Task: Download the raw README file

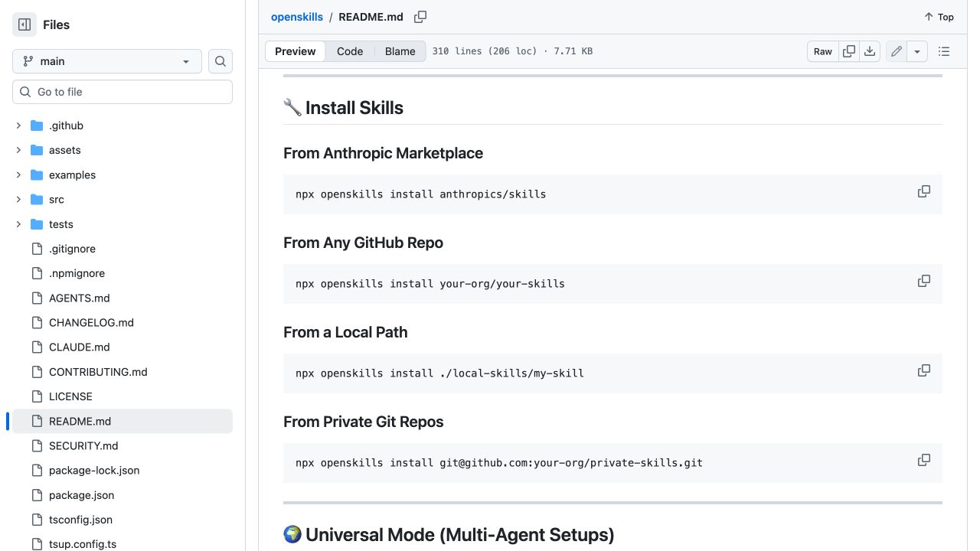Action: point(870,51)
